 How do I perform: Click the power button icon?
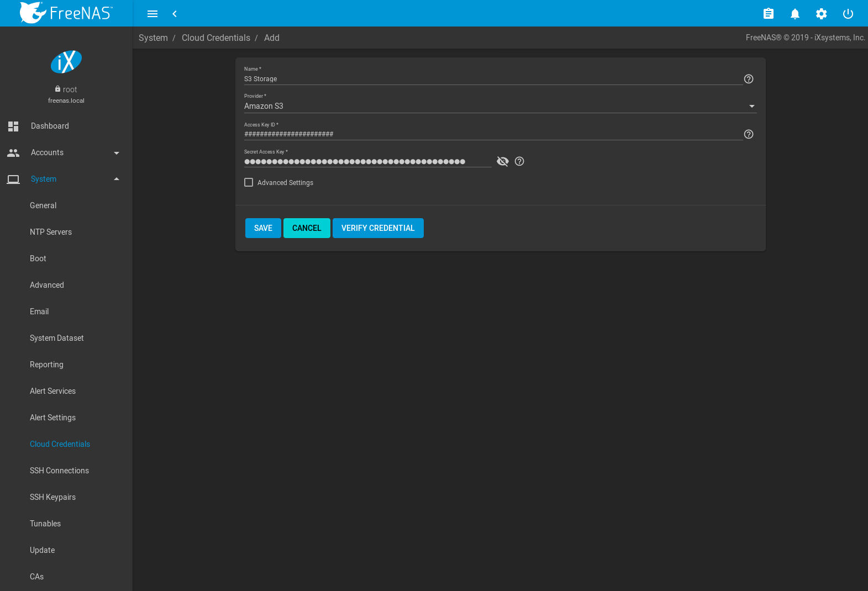(848, 14)
